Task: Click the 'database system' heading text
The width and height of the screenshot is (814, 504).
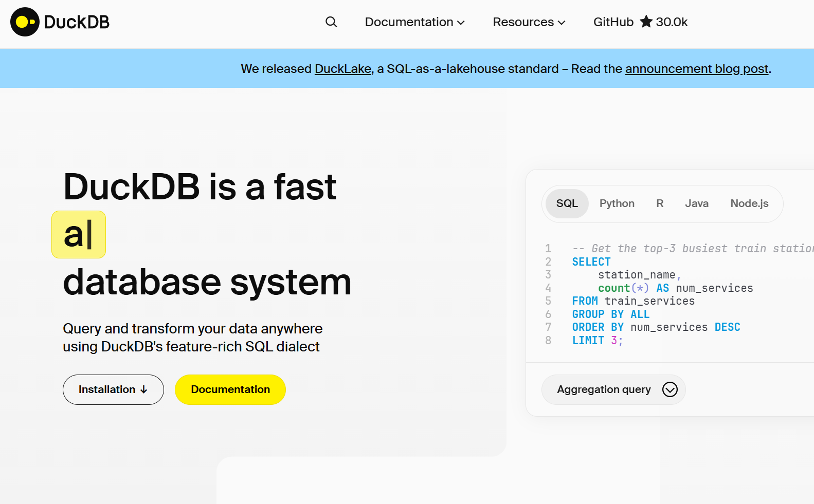Action: [207, 282]
